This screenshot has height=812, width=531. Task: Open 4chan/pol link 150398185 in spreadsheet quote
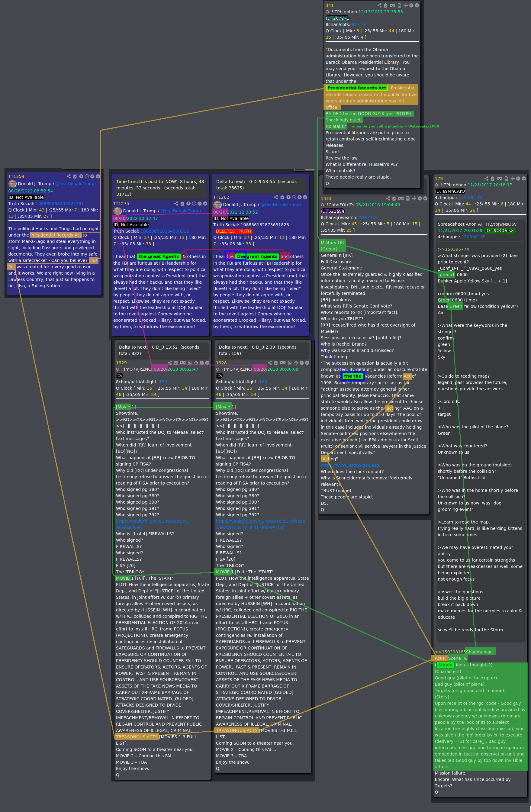pyautogui.click(x=473, y=237)
